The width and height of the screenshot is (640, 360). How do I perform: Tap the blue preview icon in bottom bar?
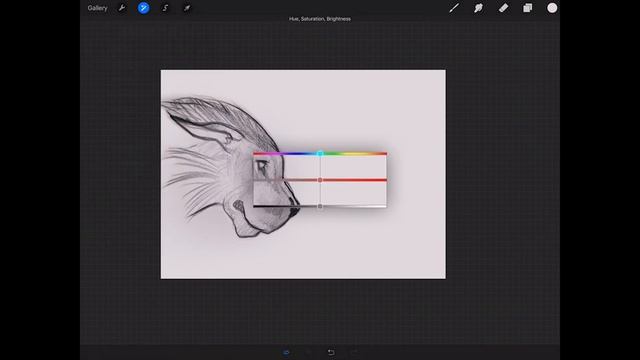(x=286, y=352)
